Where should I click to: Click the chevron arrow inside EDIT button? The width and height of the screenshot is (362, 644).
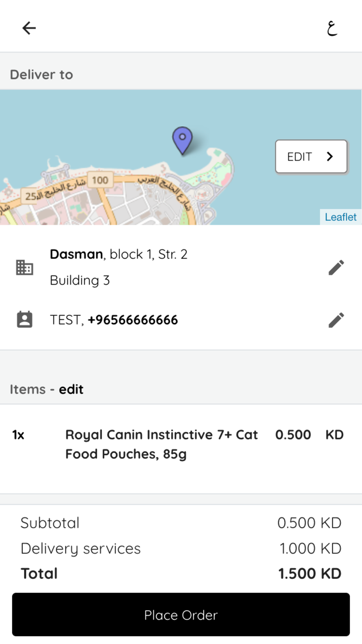click(x=329, y=156)
